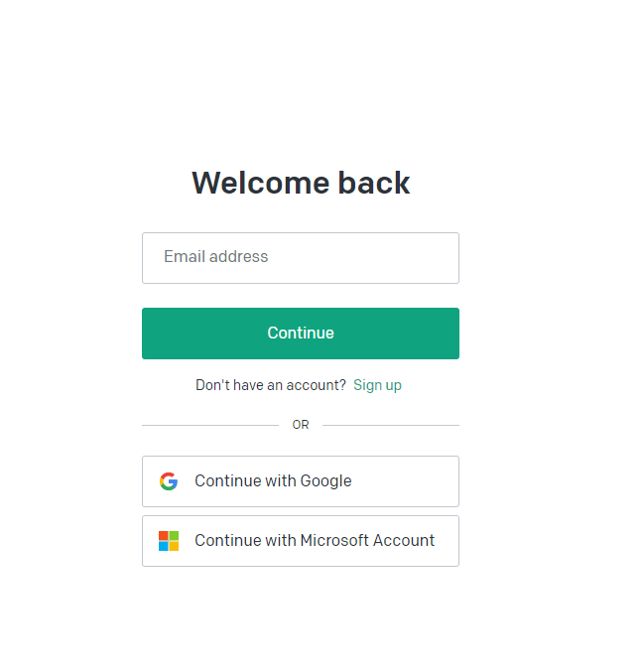Choose Continue with Microsoft Account
This screenshot has width=643, height=672.
[301, 541]
